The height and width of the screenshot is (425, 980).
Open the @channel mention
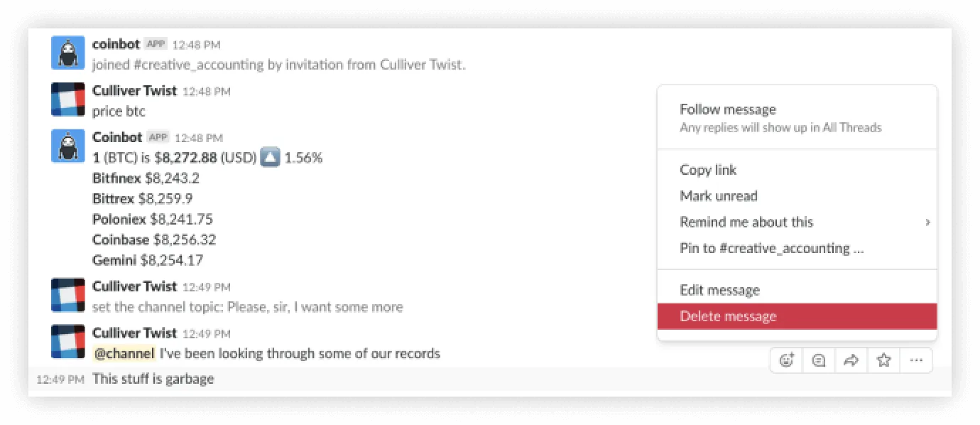[x=125, y=353]
